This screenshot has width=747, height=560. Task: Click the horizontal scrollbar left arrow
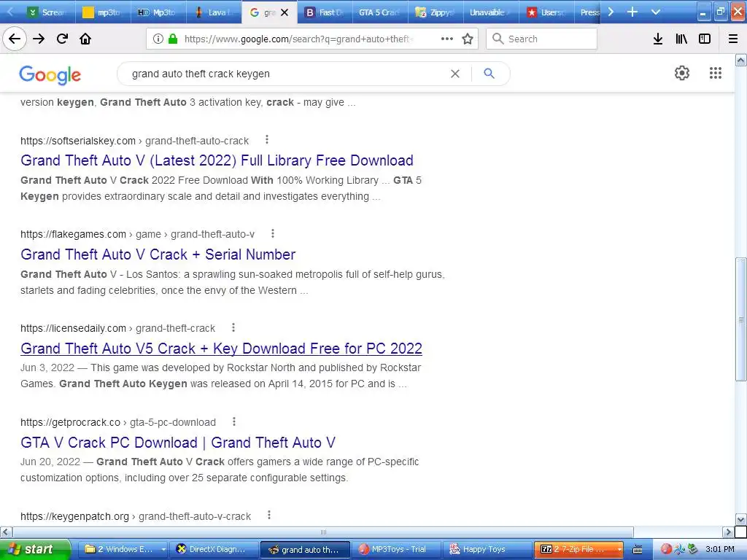6,532
